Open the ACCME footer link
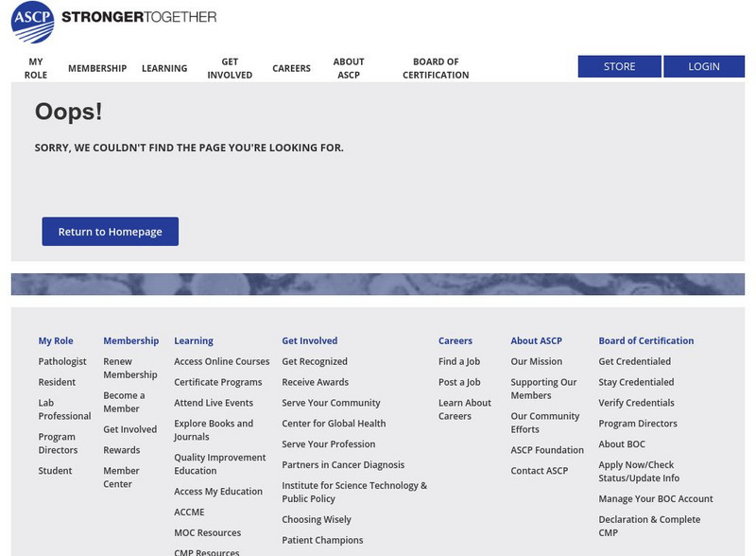756x556 pixels. [x=189, y=513]
